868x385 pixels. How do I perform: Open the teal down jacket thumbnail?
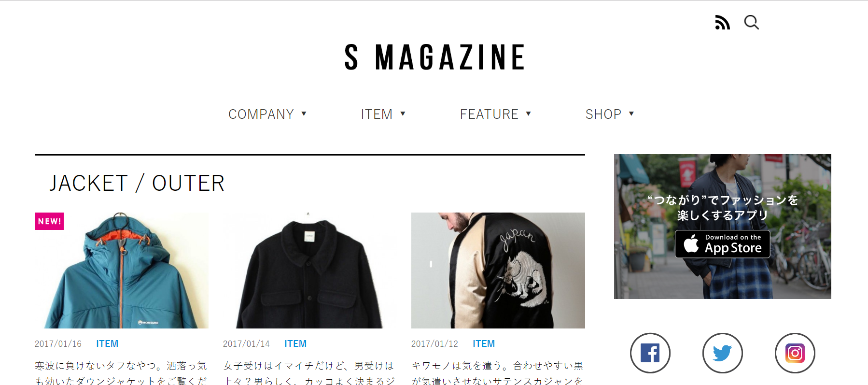[x=122, y=271]
